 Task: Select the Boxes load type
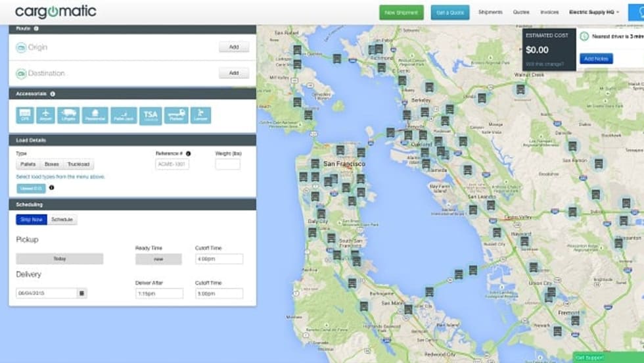tap(51, 164)
